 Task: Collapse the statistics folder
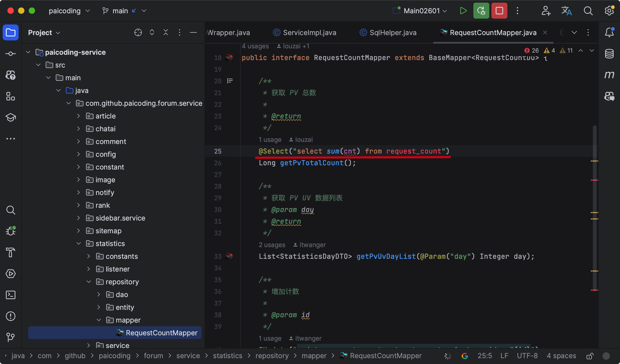pos(79,244)
